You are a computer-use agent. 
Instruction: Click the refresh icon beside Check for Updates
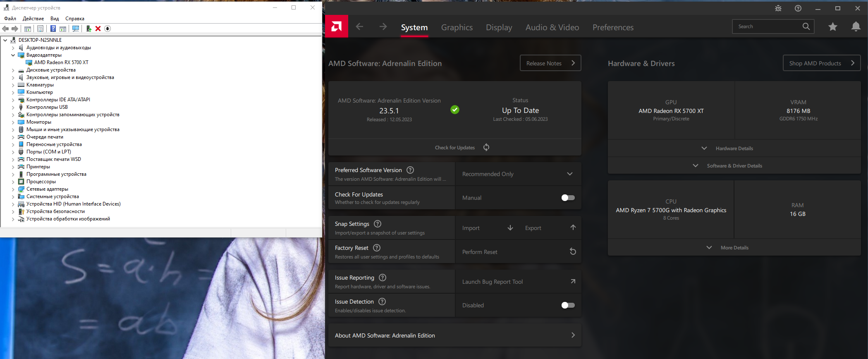coord(486,147)
